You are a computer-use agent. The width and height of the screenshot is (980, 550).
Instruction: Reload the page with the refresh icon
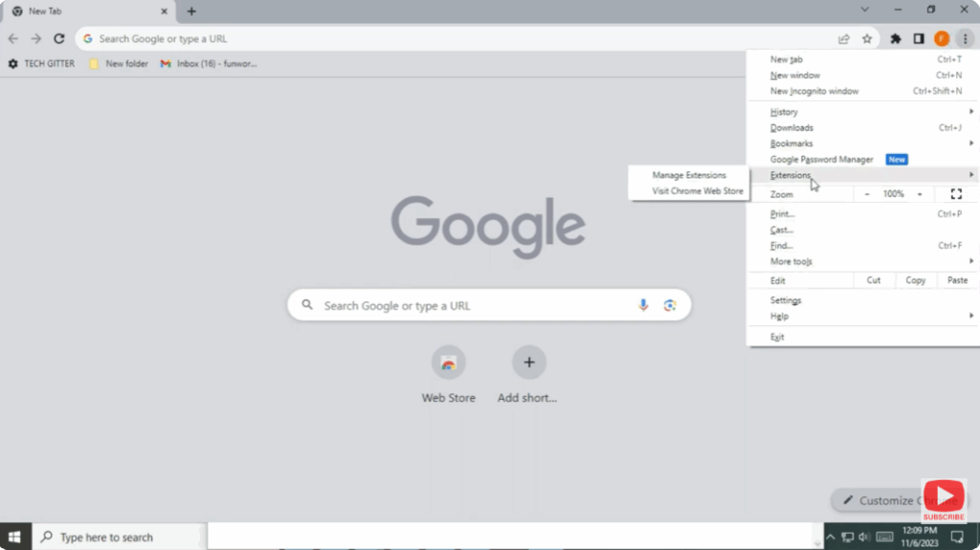pos(58,39)
